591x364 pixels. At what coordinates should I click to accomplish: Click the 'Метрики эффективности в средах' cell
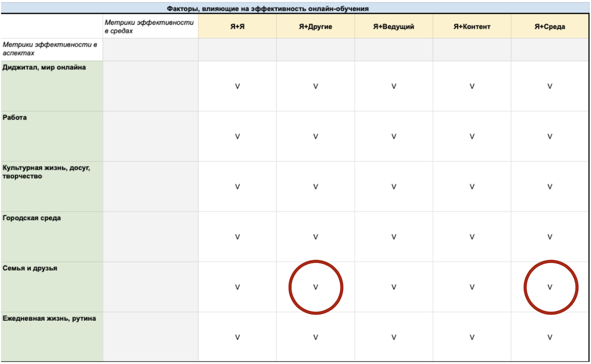click(150, 27)
